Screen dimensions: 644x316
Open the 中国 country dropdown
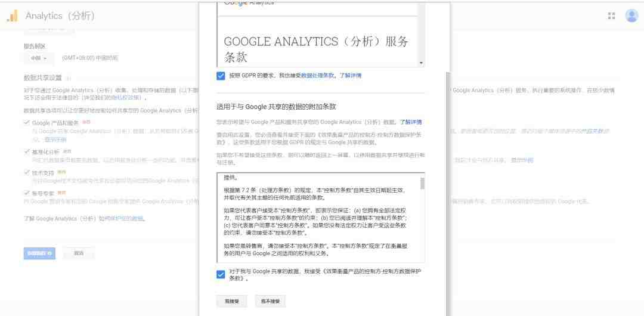[x=39, y=58]
